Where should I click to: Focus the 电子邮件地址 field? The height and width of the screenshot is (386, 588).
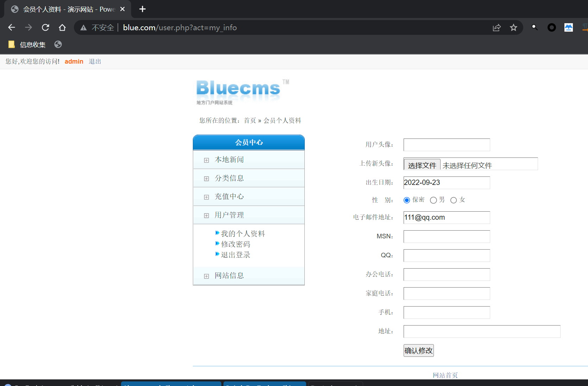click(447, 218)
